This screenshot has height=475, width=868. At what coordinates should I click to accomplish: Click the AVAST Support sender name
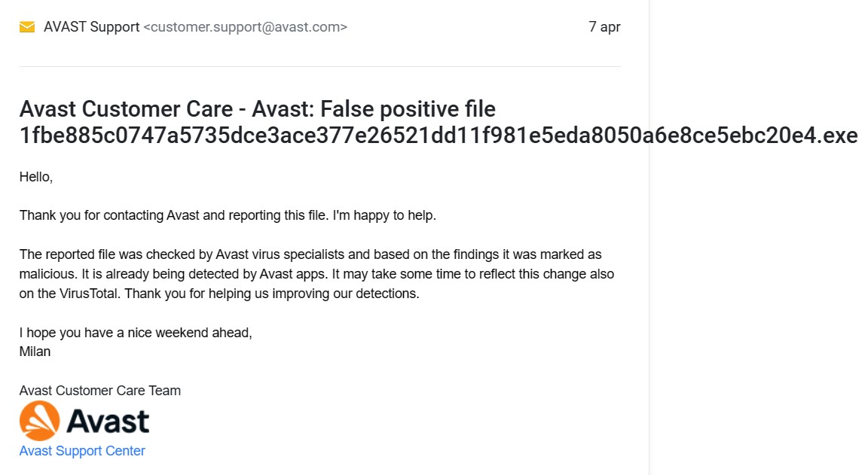91,27
